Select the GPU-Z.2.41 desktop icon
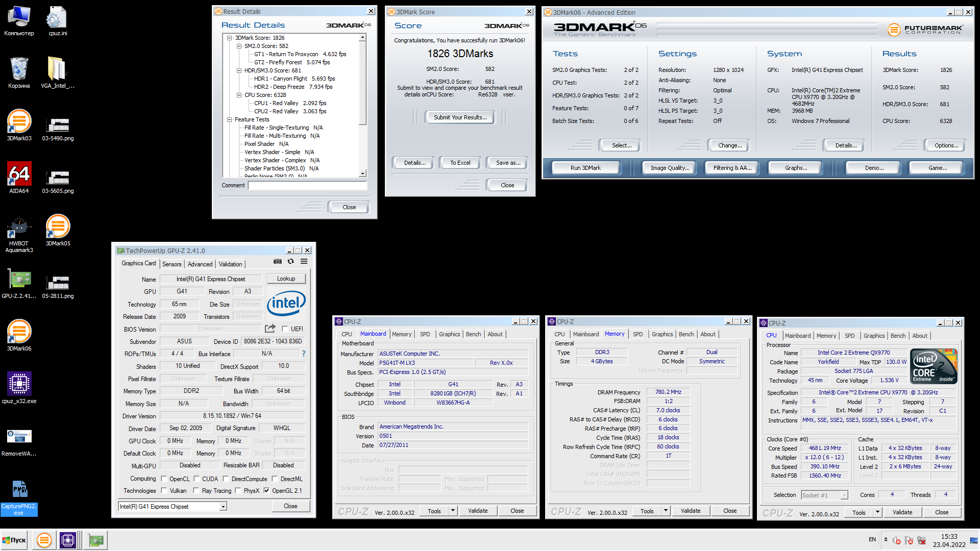Viewport: 980px width, 551px height. coord(19,283)
